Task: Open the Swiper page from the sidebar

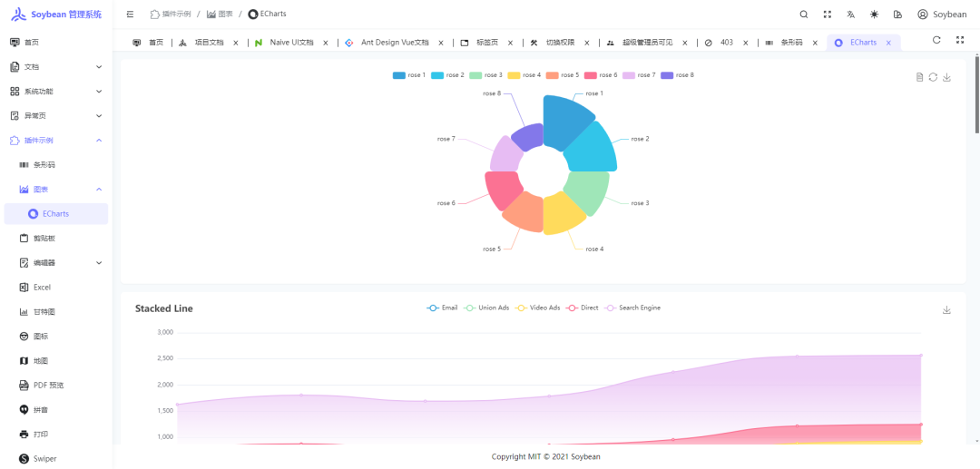Action: (45, 459)
